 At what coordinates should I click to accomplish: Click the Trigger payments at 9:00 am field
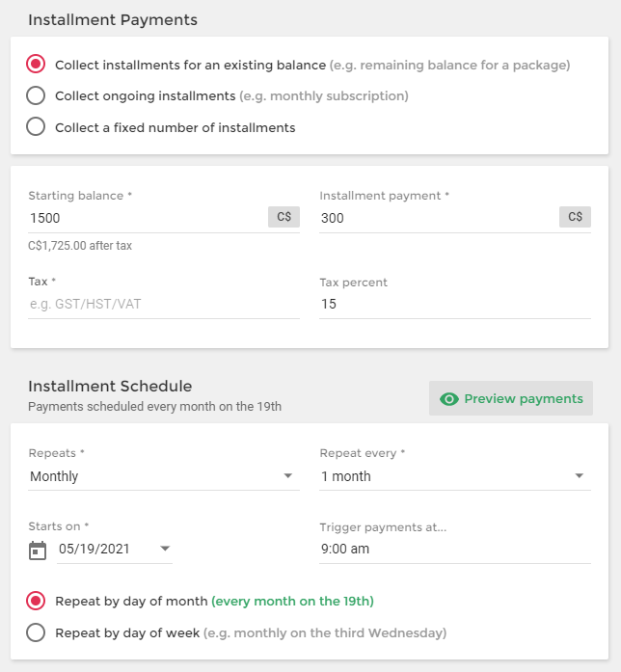[455, 549]
